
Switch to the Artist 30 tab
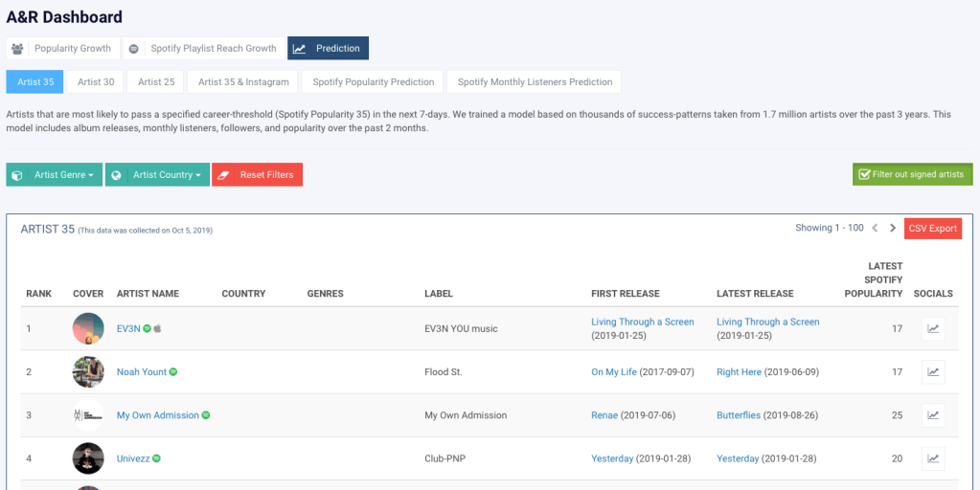(96, 82)
